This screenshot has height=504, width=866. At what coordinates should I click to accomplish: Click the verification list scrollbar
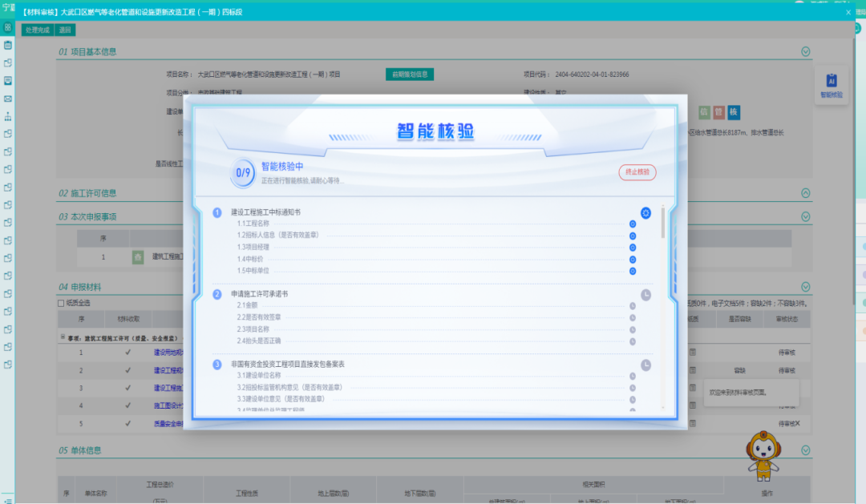662,223
